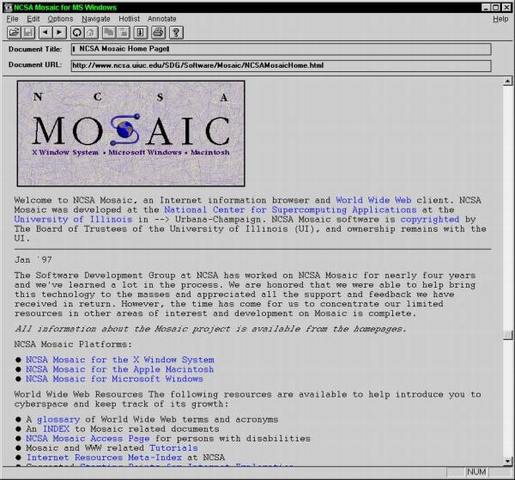Click the "Document Title:" label
515x480 pixels.
35,49
